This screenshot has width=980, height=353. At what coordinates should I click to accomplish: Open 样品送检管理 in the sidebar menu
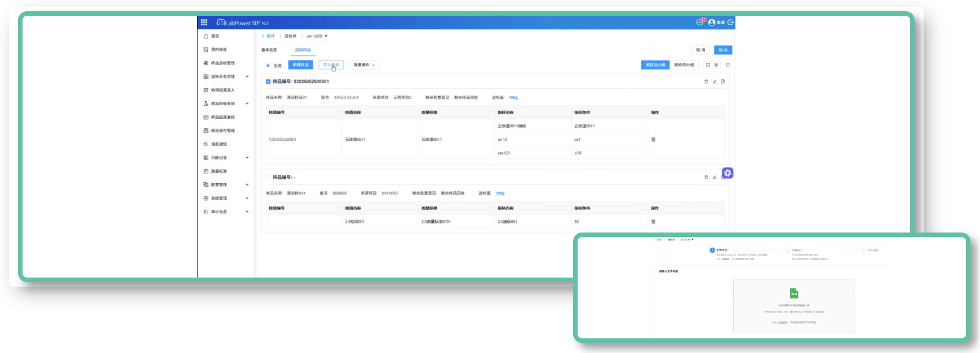coord(223,63)
